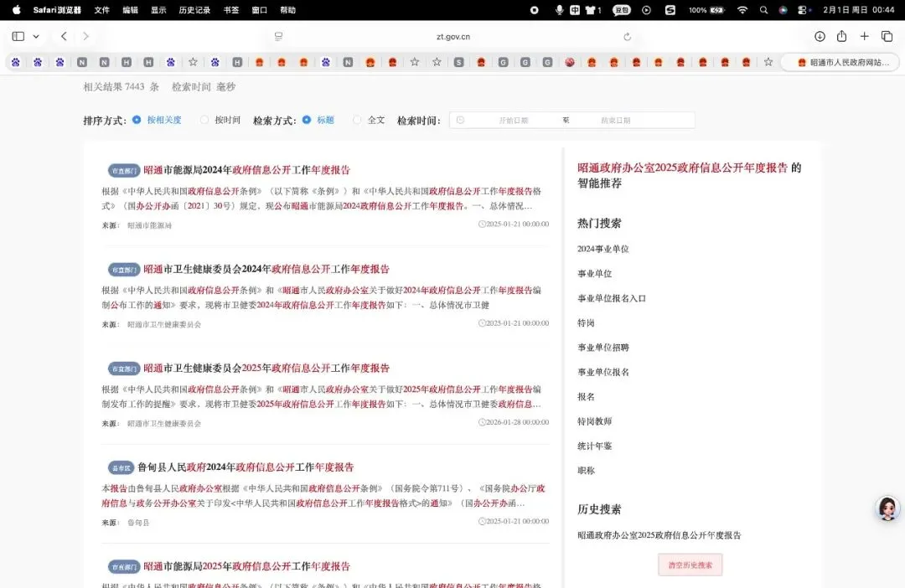Show the Safari sidebar
This screenshot has height=588, width=905.
18,36
